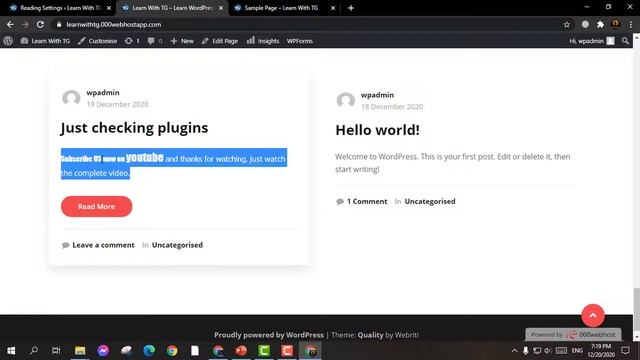Click the browser forward arrow

pyautogui.click(x=25, y=24)
